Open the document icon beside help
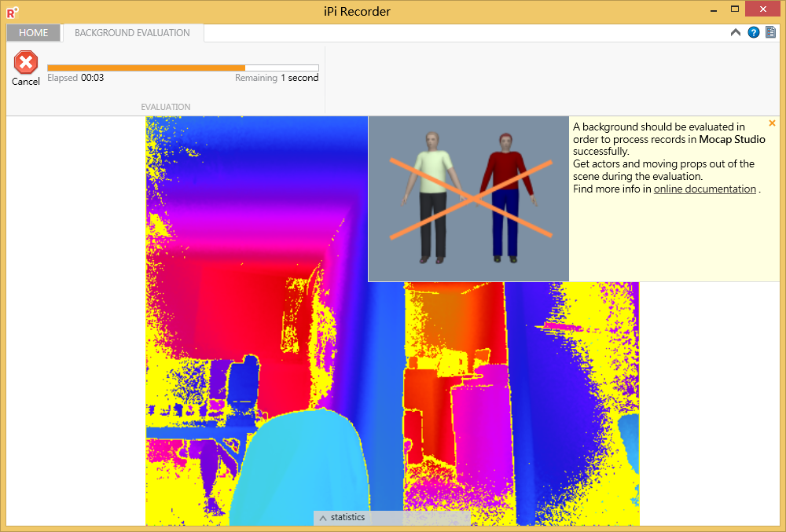 (770, 32)
